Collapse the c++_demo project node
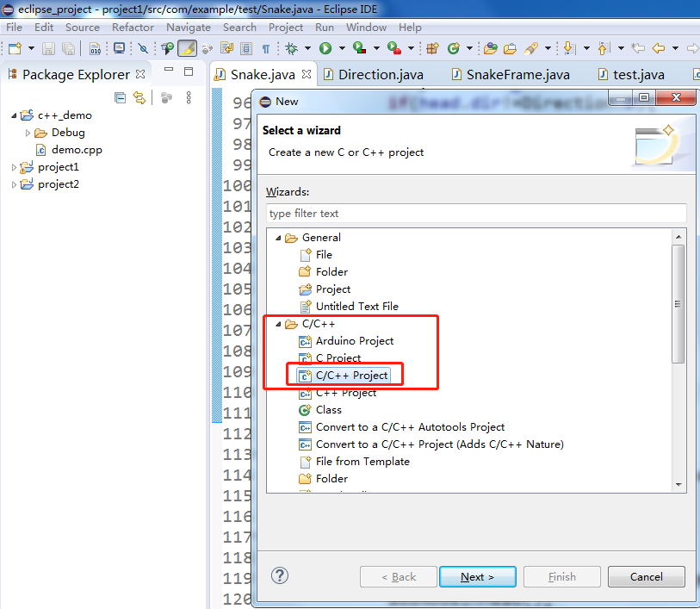 (x=13, y=115)
